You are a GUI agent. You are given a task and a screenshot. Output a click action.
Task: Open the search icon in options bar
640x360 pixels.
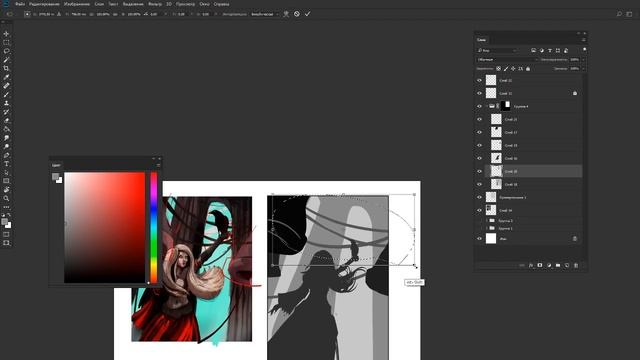click(x=619, y=14)
